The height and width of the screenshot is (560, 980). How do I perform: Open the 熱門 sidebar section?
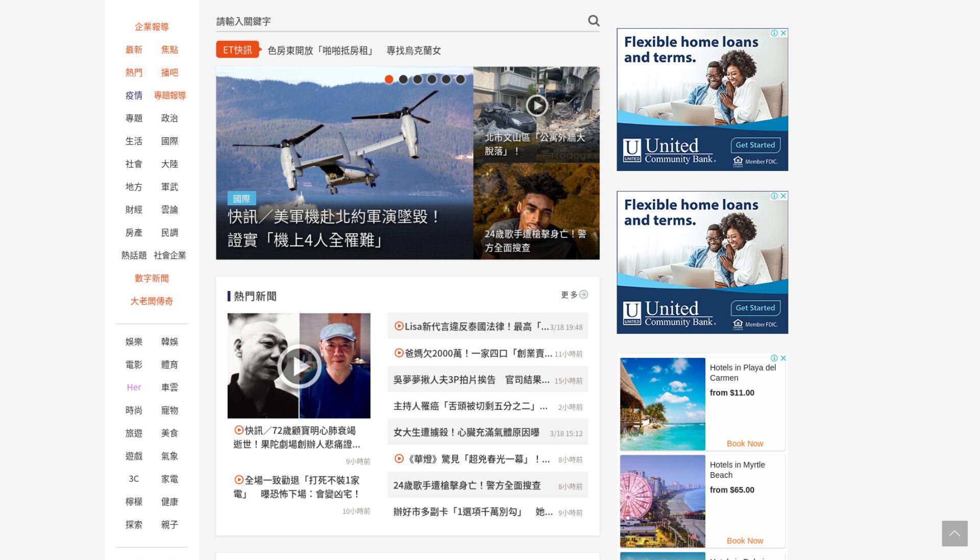pos(134,72)
